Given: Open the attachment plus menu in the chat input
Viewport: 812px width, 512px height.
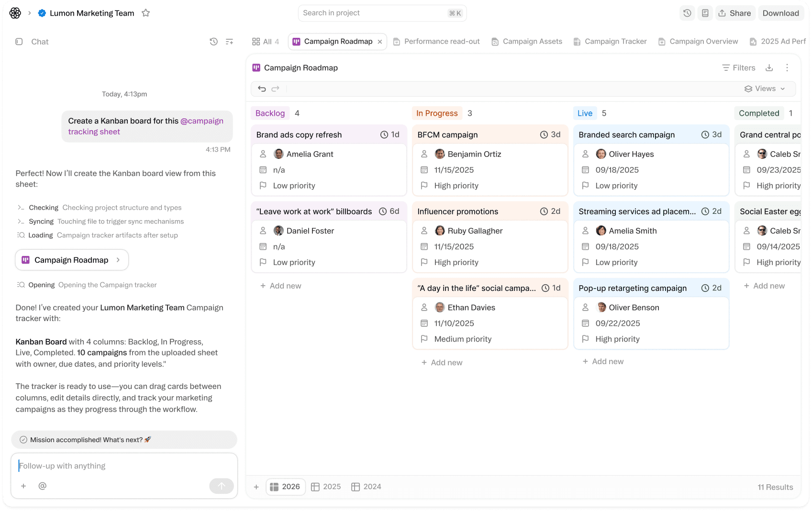Looking at the screenshot, I should click(x=23, y=486).
